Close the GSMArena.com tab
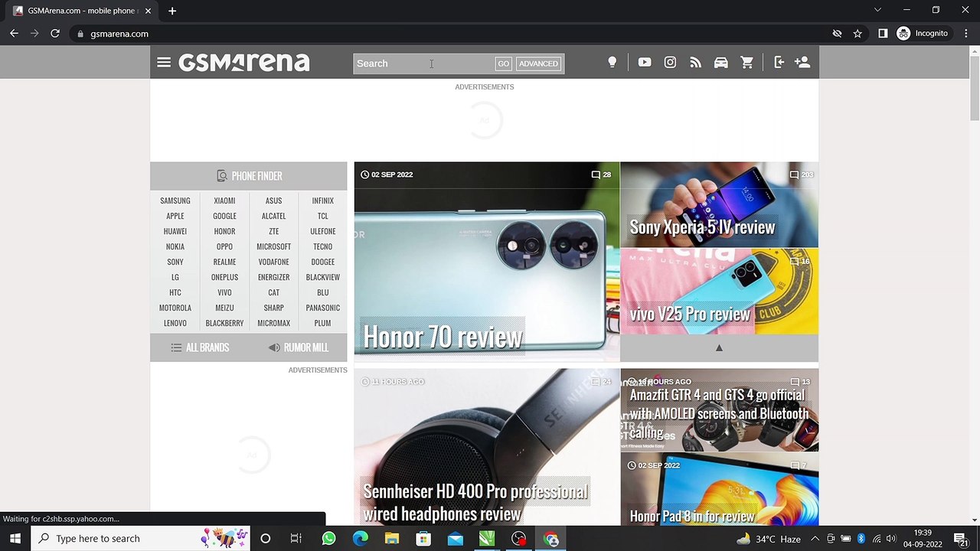Image resolution: width=980 pixels, height=551 pixels. pyautogui.click(x=148, y=11)
